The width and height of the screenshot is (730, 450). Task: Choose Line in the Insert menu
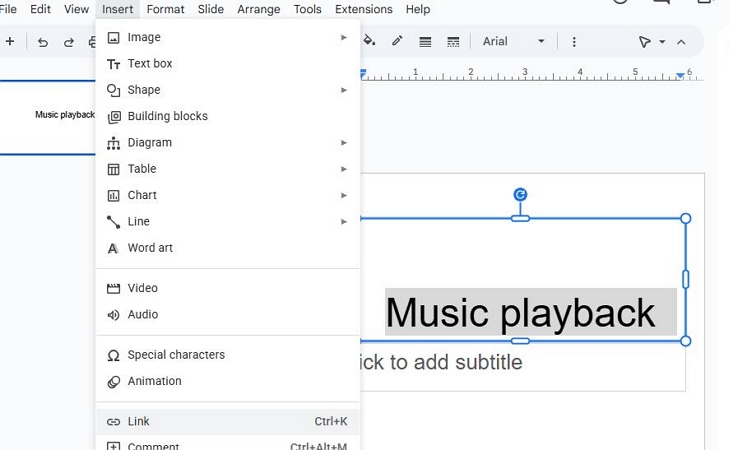[x=228, y=222]
